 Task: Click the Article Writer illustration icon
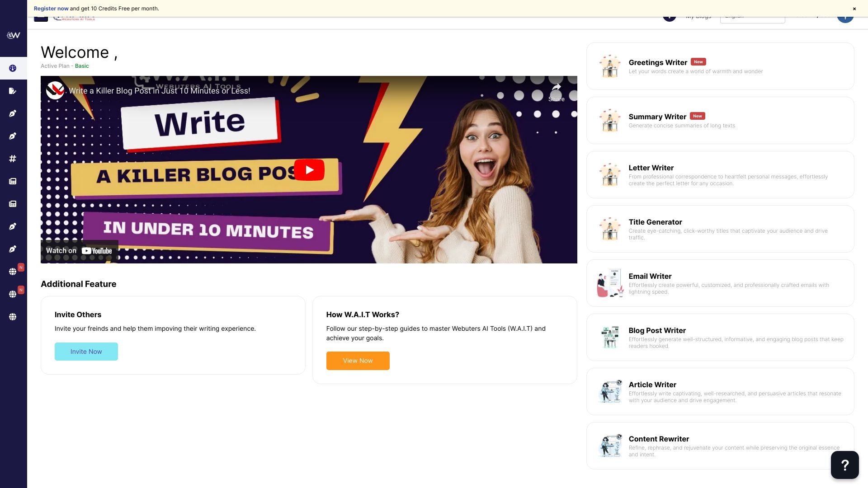(x=610, y=392)
